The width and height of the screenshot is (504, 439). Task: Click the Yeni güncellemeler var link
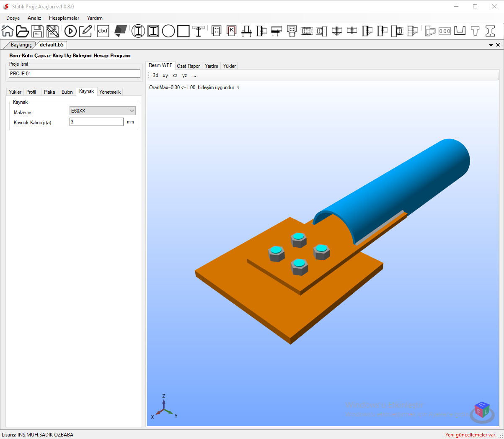tap(471, 435)
